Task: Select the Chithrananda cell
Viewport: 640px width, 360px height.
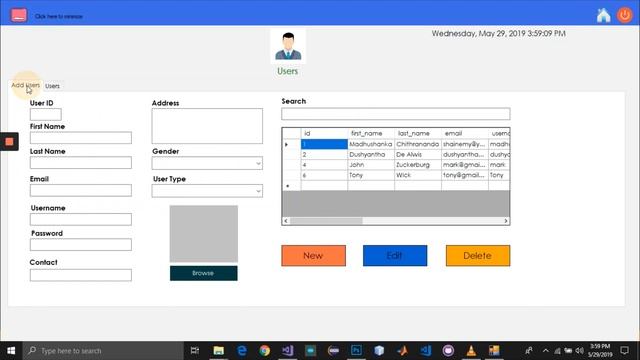Action: pyautogui.click(x=418, y=144)
